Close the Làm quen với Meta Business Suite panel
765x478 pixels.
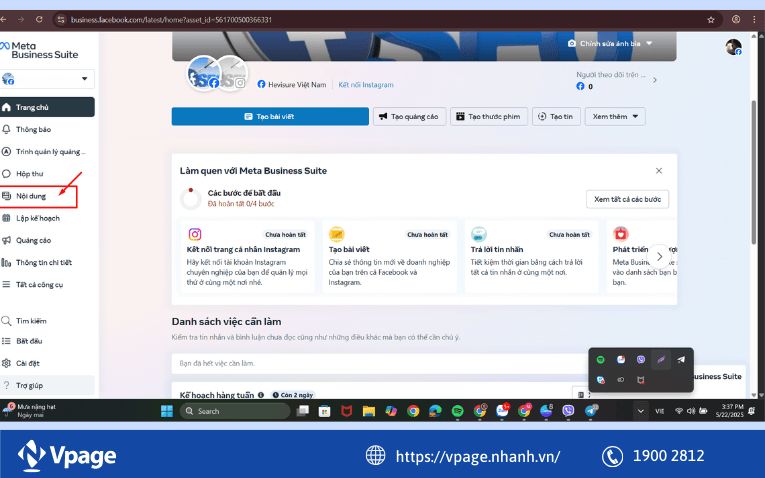pos(658,171)
